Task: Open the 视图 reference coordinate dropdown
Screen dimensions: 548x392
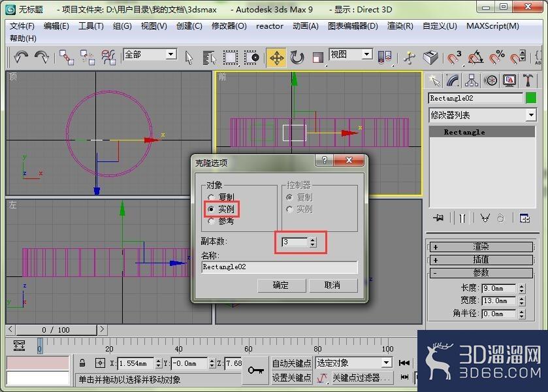Action: (366, 54)
